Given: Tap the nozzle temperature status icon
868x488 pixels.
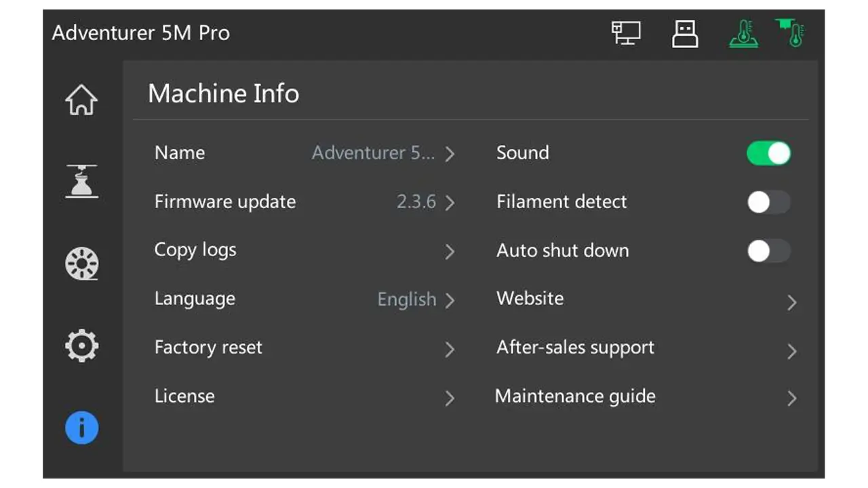Looking at the screenshot, I should click(790, 32).
